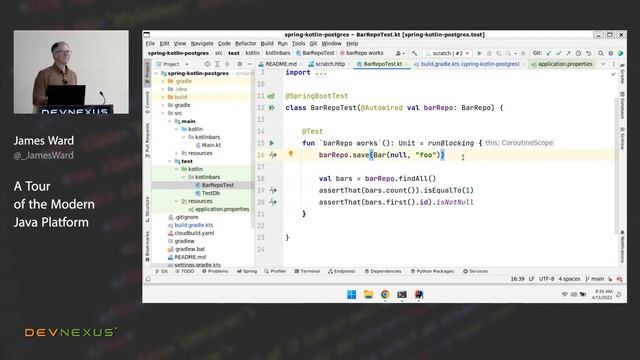Viewport: 640px width, 360px height.
Task: Open the Navigate menu
Action: (x=202, y=43)
